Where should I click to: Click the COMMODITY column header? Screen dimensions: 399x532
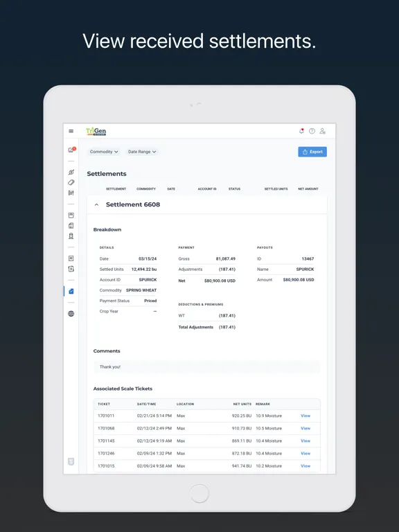[146, 189]
